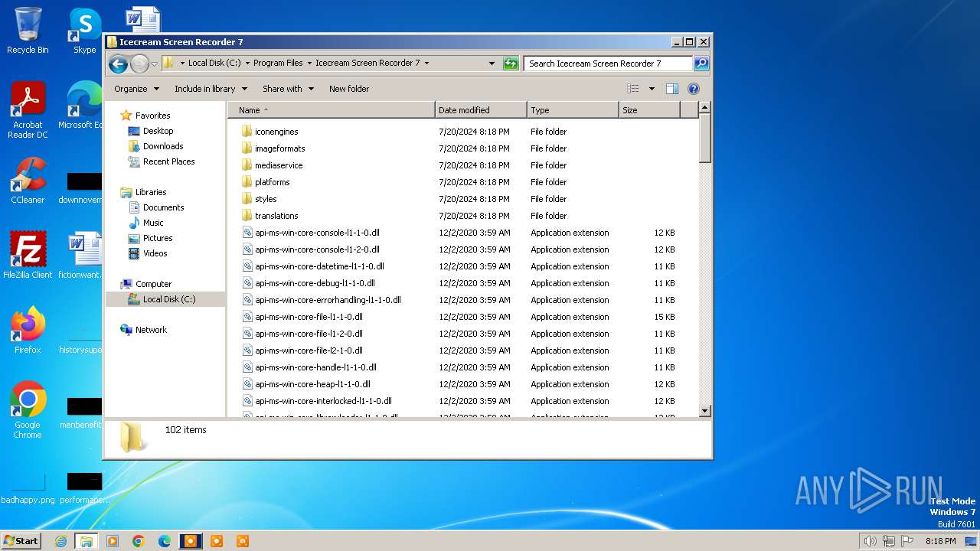Click the file list scroll up arrow
Image resolution: width=980 pixels, height=551 pixels.
tap(705, 109)
